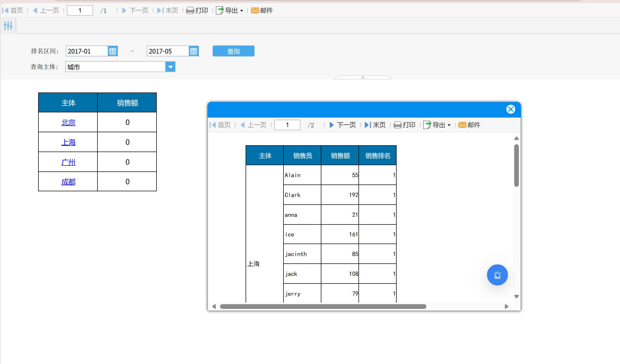Click the blue round alarm floating button
Screen dimensions: 620x364
pyautogui.click(x=497, y=275)
